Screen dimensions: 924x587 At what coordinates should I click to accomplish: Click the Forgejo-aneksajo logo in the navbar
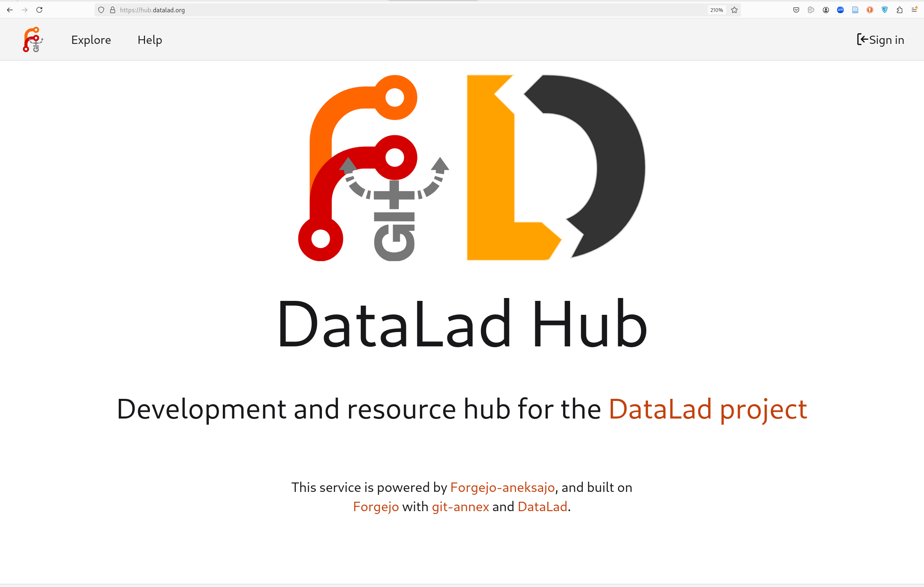pos(33,40)
